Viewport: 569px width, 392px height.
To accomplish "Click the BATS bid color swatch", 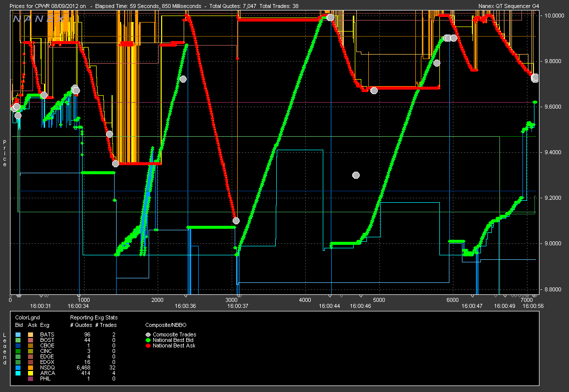I will point(18,334).
